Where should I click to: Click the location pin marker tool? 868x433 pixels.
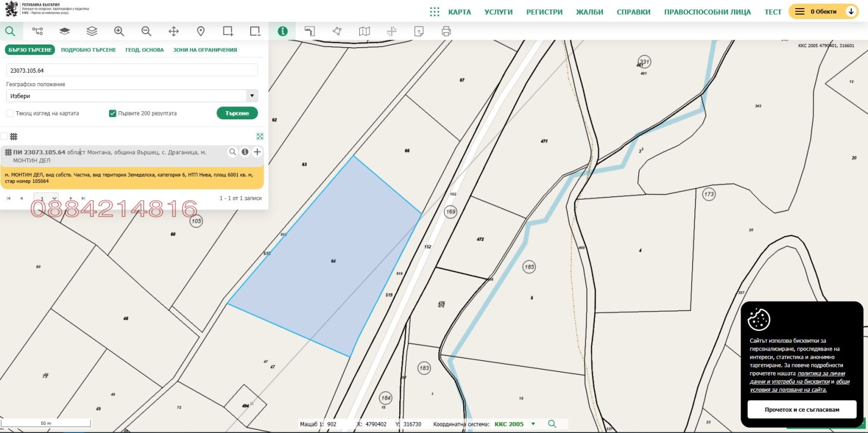point(201,31)
